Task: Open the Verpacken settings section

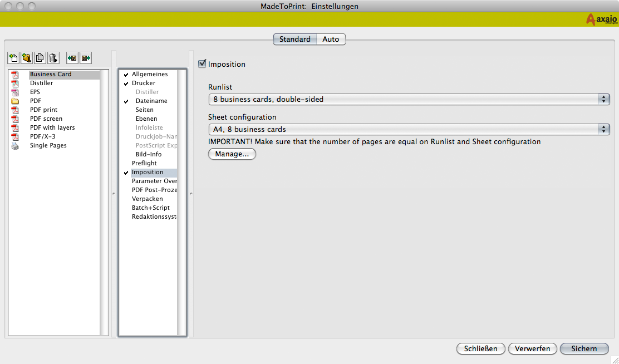Action: tap(148, 199)
